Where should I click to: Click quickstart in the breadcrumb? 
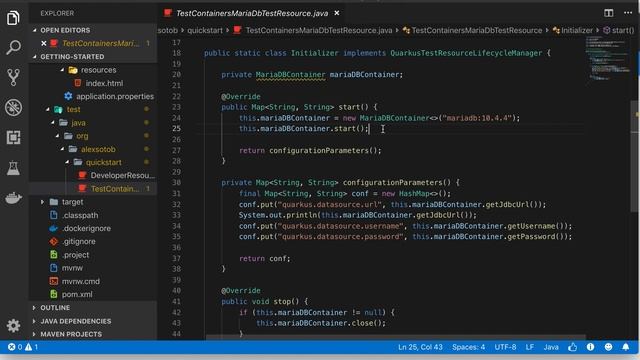205,30
